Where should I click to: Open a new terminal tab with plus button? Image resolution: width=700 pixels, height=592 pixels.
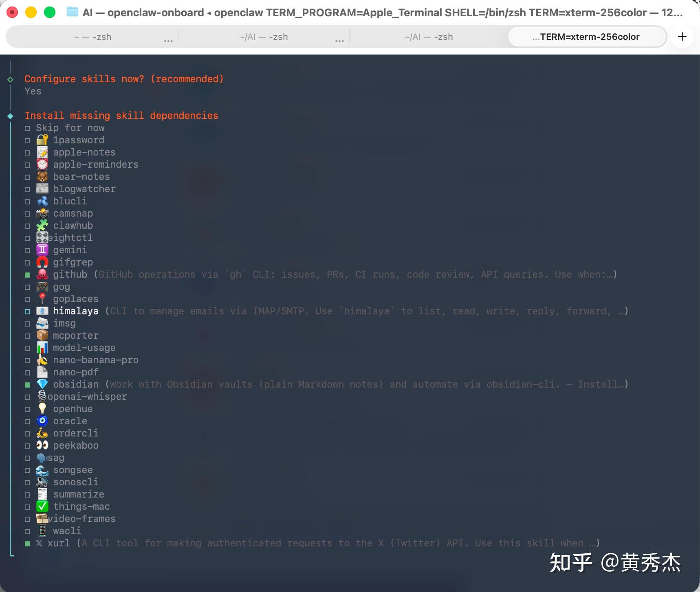682,37
